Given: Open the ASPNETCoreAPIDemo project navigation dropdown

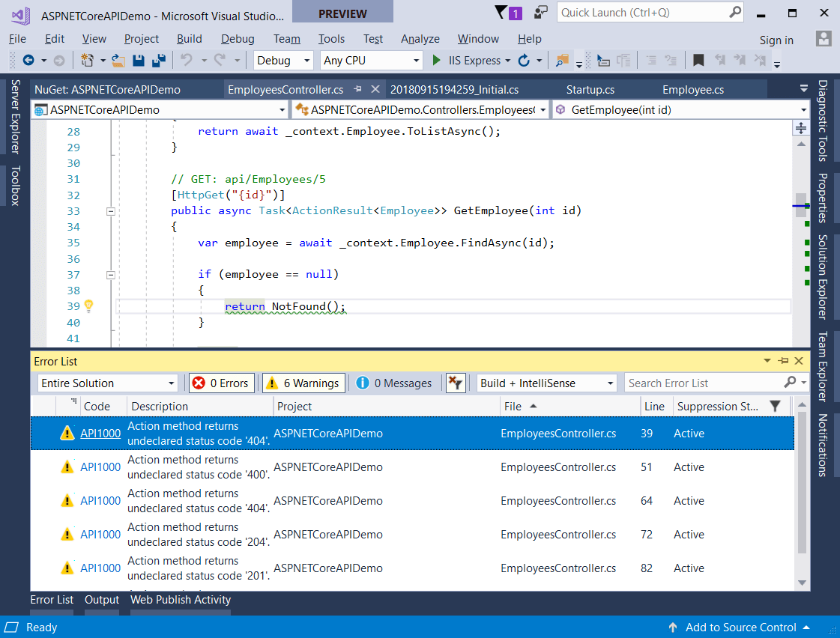Looking at the screenshot, I should [160, 110].
